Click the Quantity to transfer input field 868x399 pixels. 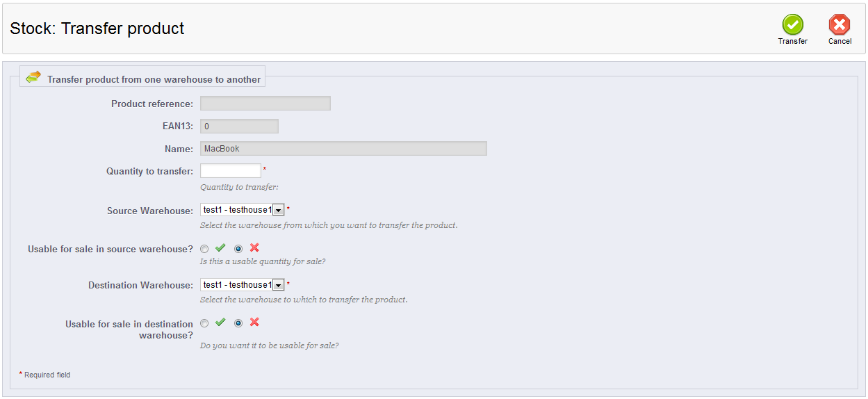pyautogui.click(x=230, y=171)
